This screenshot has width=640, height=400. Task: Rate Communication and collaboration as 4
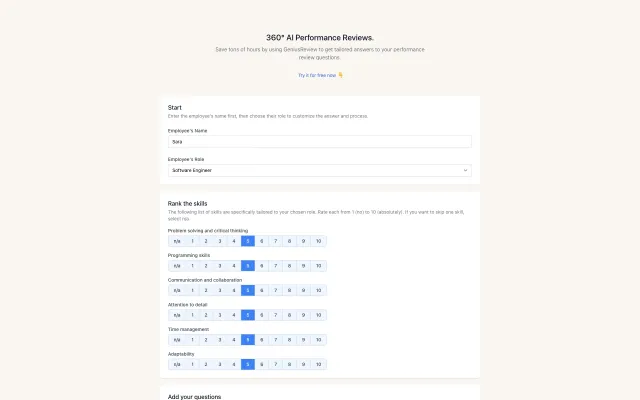click(234, 290)
